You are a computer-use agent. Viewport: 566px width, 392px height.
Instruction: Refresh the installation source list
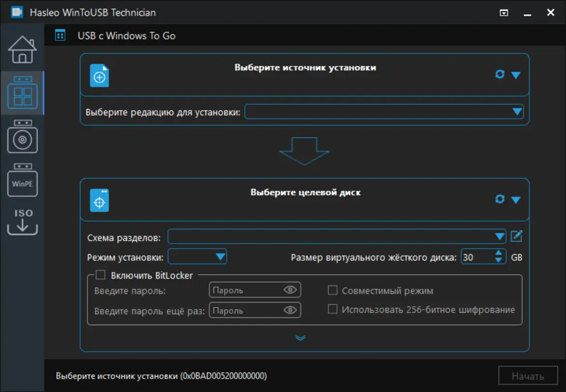(x=500, y=75)
